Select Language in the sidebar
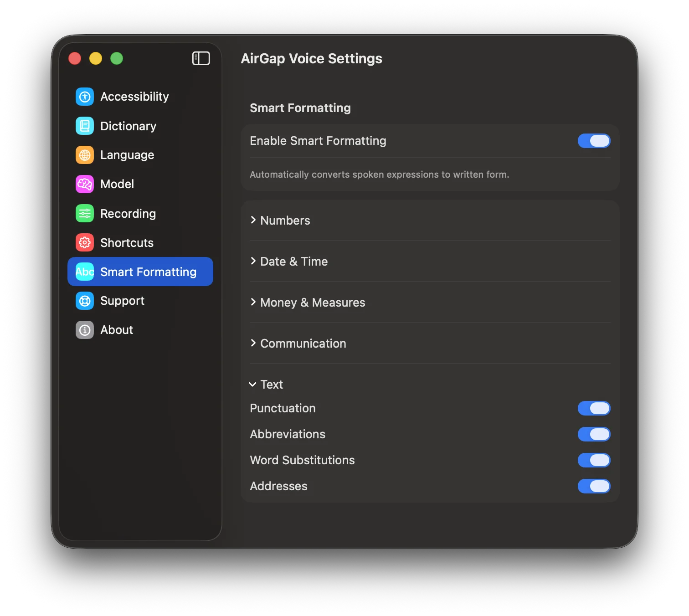The width and height of the screenshot is (689, 616). (140, 155)
